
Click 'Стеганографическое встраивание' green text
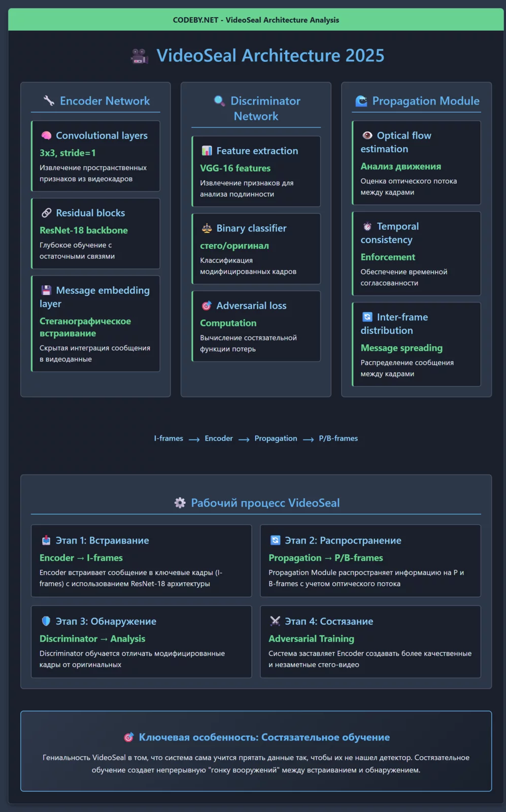pos(85,327)
